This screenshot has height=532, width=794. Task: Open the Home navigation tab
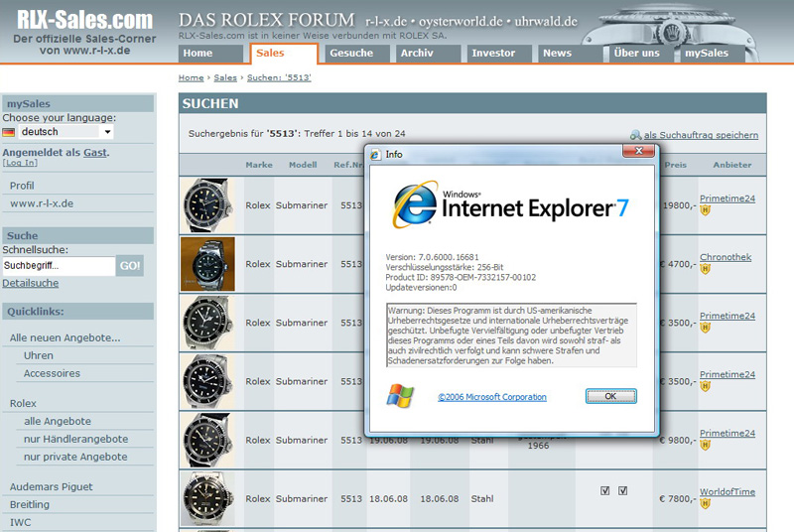(x=210, y=54)
